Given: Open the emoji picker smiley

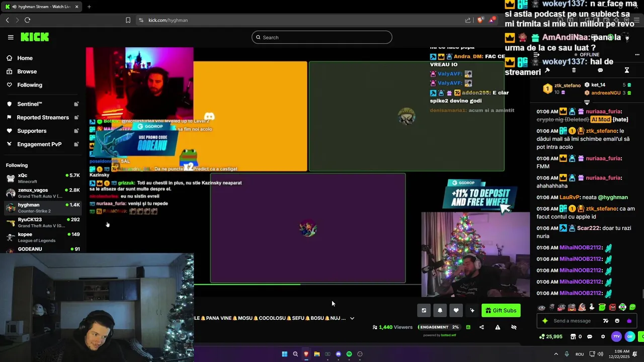Looking at the screenshot, I should (617, 321).
